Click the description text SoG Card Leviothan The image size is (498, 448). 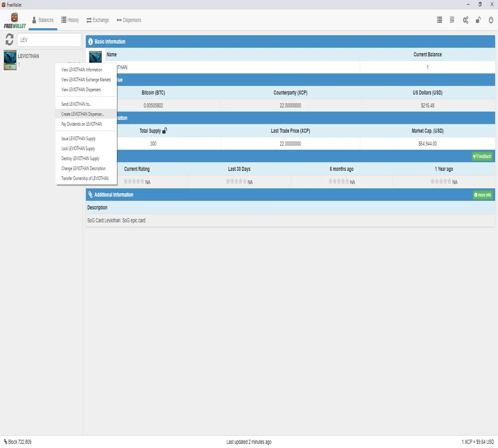tap(116, 220)
